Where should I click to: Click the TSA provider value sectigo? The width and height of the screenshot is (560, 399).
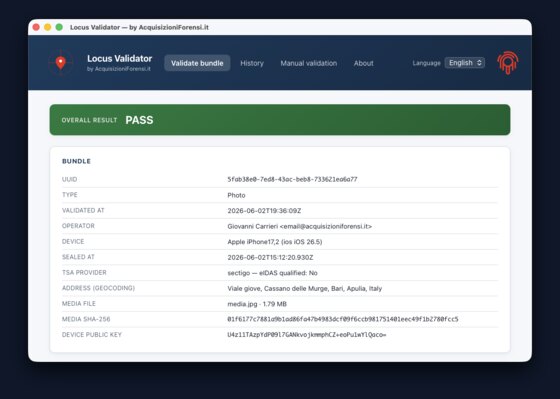click(272, 273)
